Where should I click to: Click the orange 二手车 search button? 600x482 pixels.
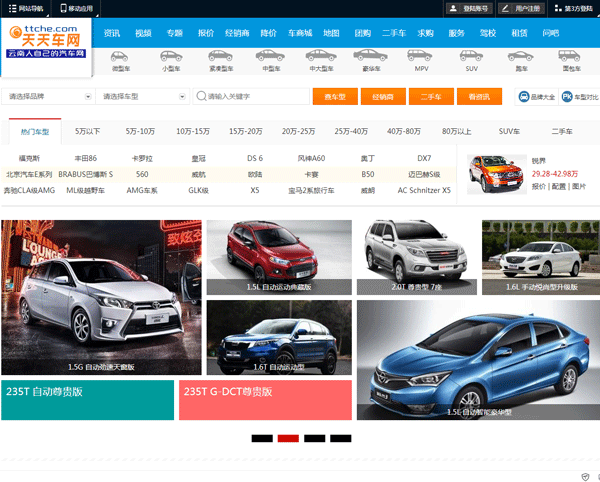pyautogui.click(x=431, y=96)
